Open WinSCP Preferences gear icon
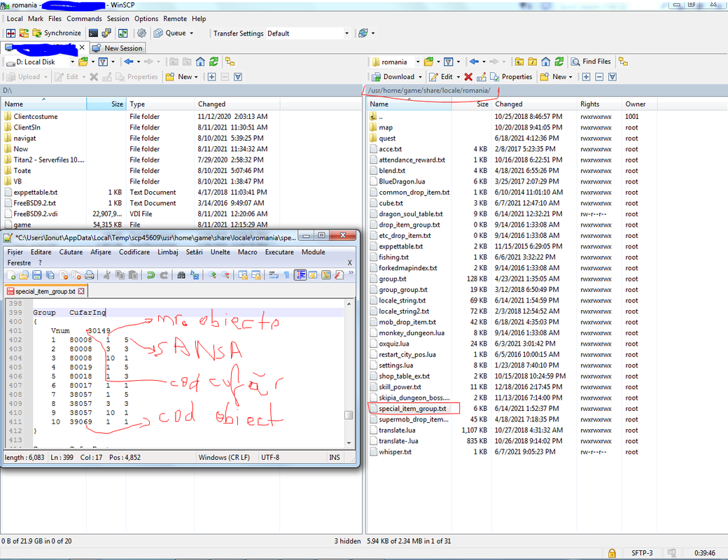 click(x=141, y=33)
